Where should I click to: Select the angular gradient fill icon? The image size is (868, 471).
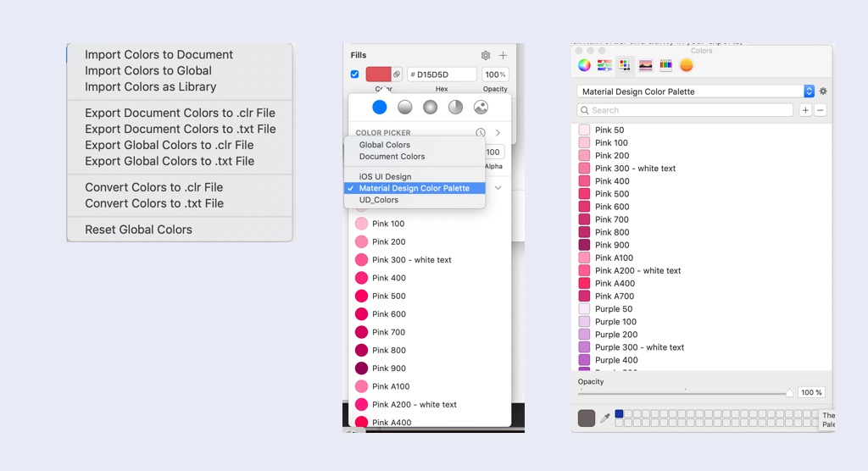[455, 108]
